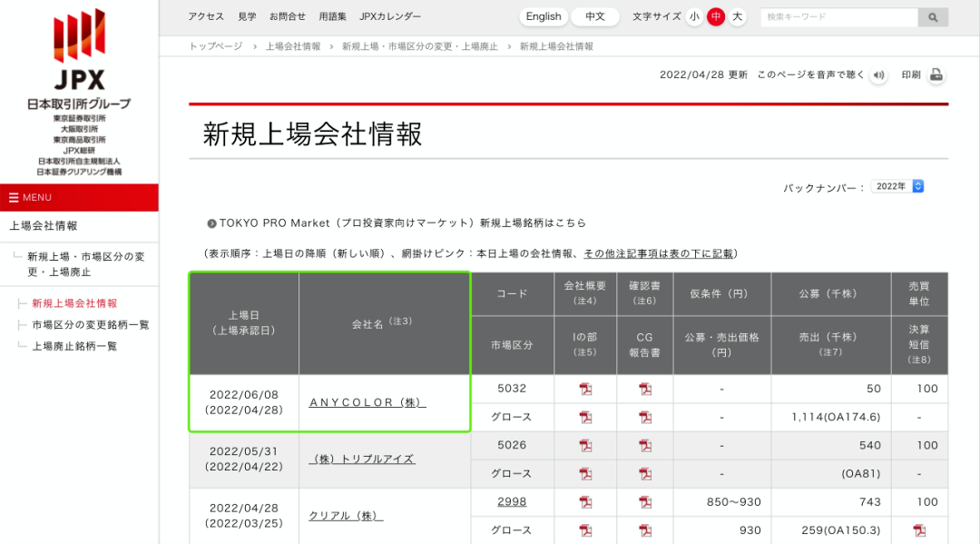This screenshot has width=980, height=544.
Task: Click the printer icon
Action: [936, 75]
